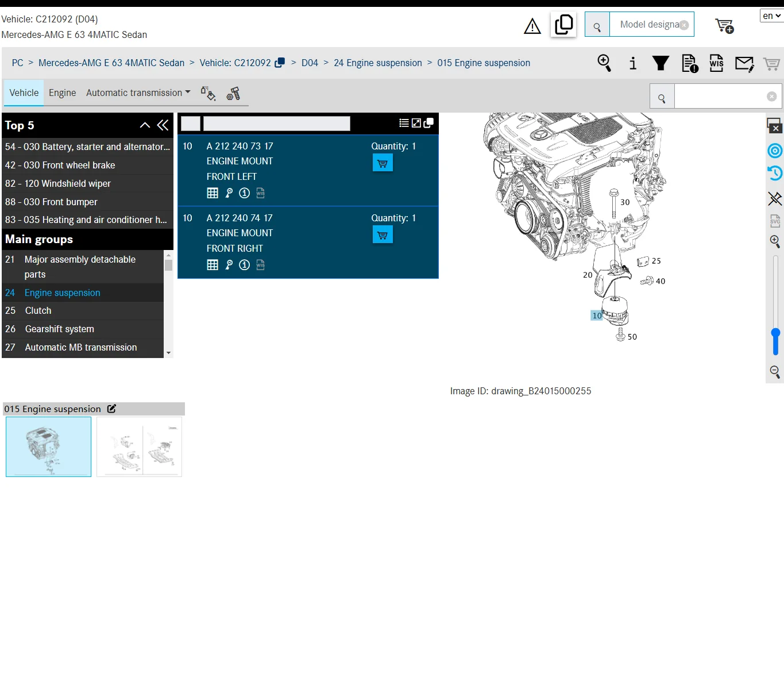Select the Vehicle tab
Viewport: 784px width, 700px height.
click(24, 93)
